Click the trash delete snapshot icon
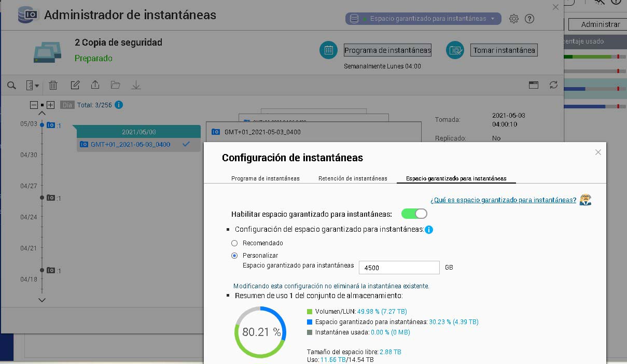This screenshot has height=364, width=627. pos(53,85)
